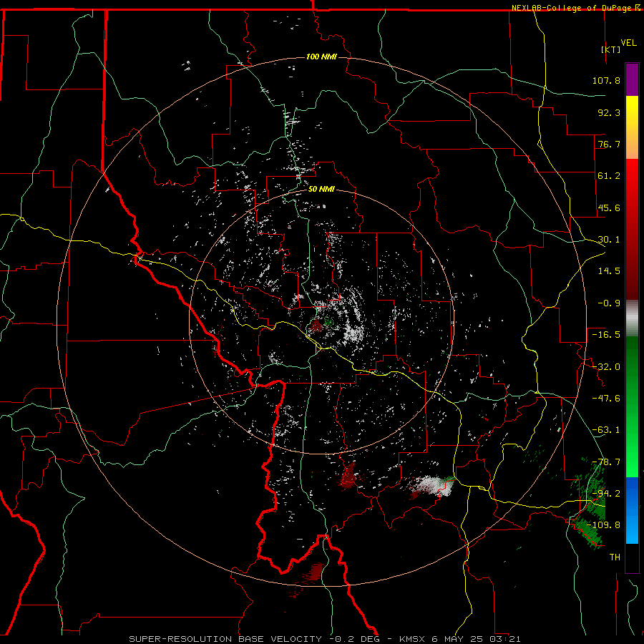
Task: Click the -109.8 legend value
Action: coord(603,525)
